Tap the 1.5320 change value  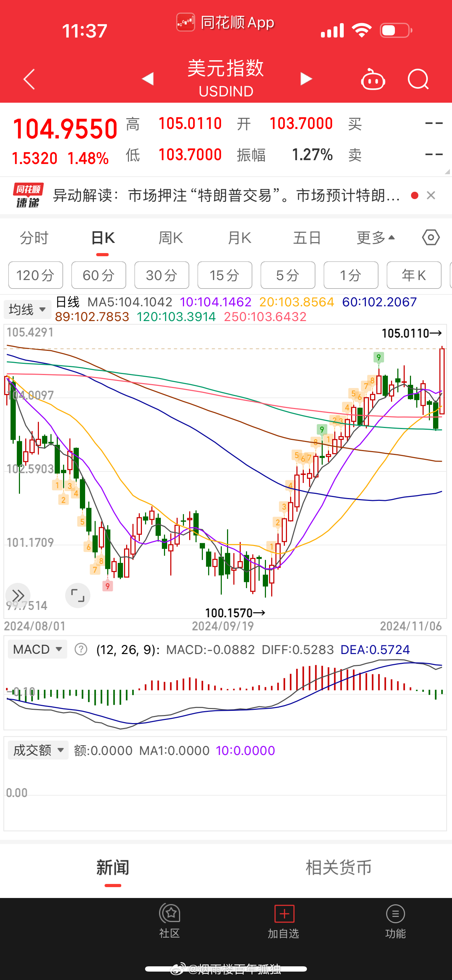(35, 158)
